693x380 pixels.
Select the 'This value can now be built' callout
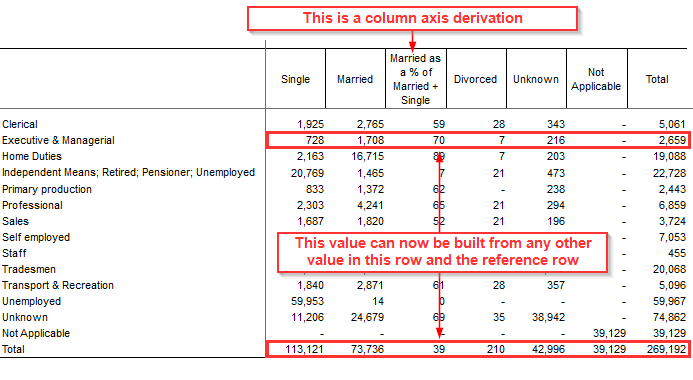[442, 252]
